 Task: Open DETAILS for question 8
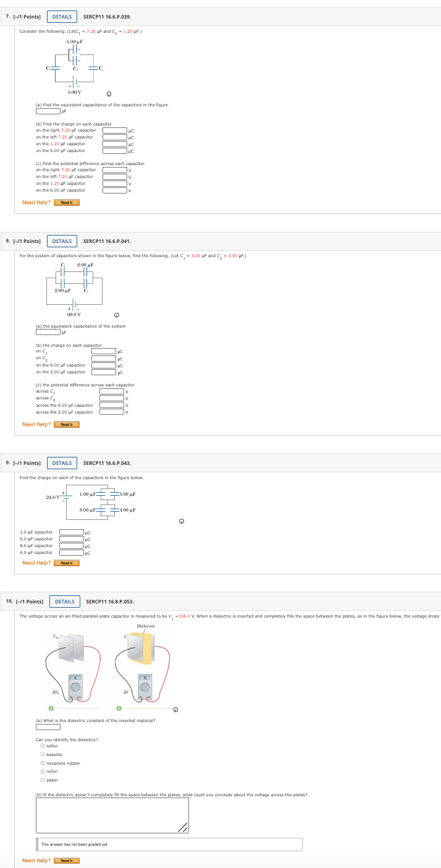click(62, 241)
